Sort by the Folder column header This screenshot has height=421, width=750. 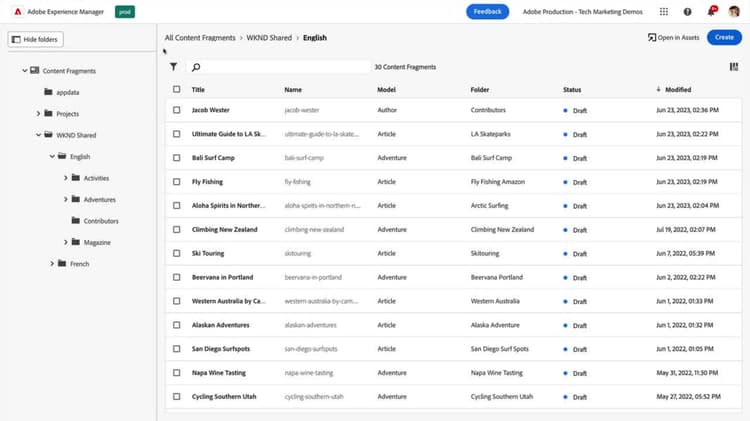480,89
